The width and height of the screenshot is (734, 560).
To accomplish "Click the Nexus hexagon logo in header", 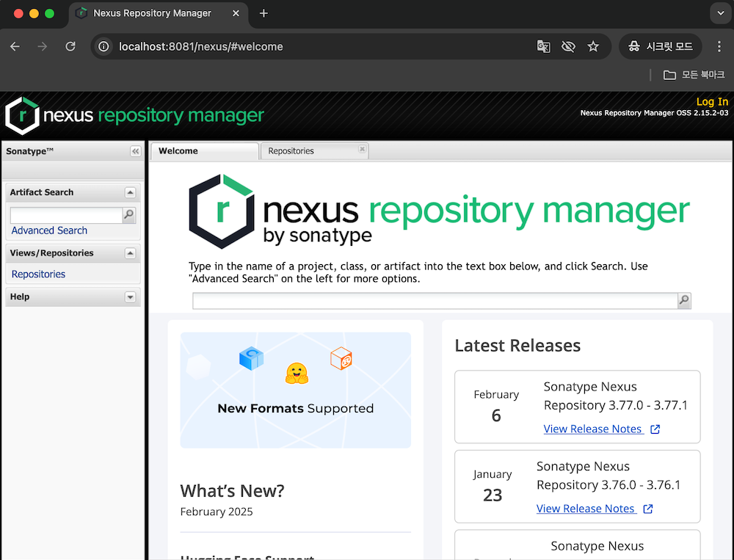I will pos(22,115).
